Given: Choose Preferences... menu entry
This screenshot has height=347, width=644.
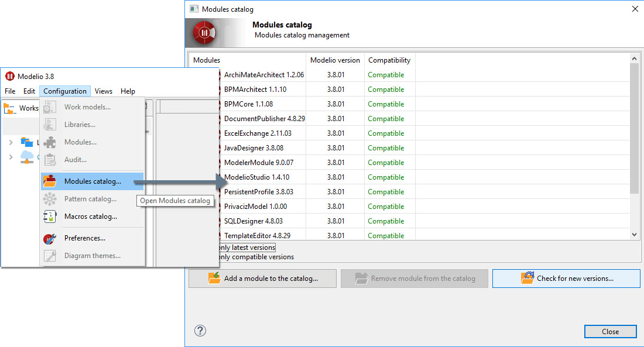Looking at the screenshot, I should (x=93, y=238).
